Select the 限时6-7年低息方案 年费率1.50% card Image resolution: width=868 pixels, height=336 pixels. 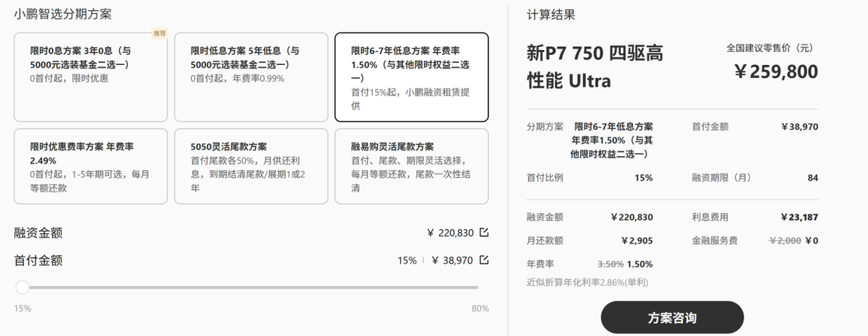[411, 77]
